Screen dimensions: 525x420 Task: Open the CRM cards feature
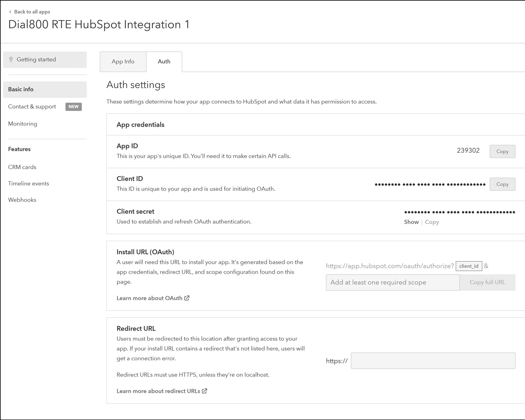tap(22, 167)
